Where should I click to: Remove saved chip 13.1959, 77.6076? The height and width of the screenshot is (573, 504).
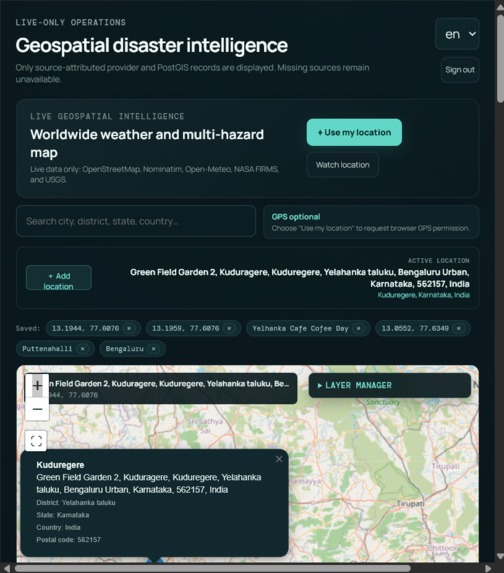point(229,328)
